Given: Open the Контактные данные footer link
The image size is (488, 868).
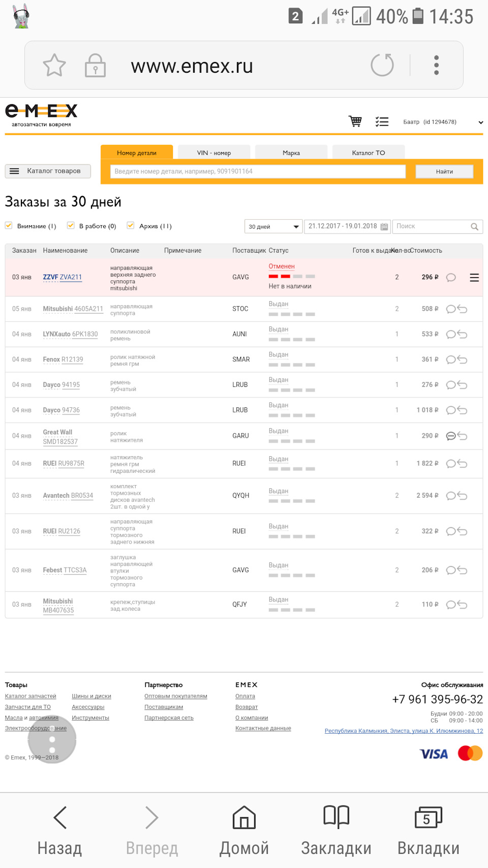Looking at the screenshot, I should (263, 728).
